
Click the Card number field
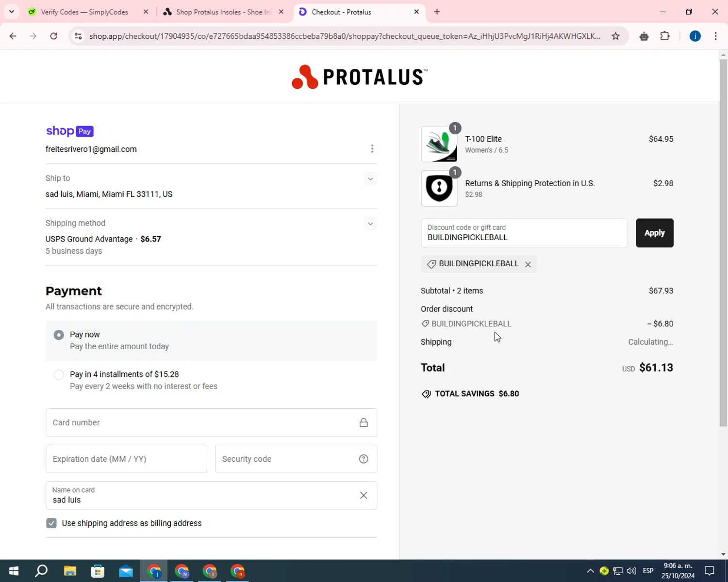click(211, 422)
